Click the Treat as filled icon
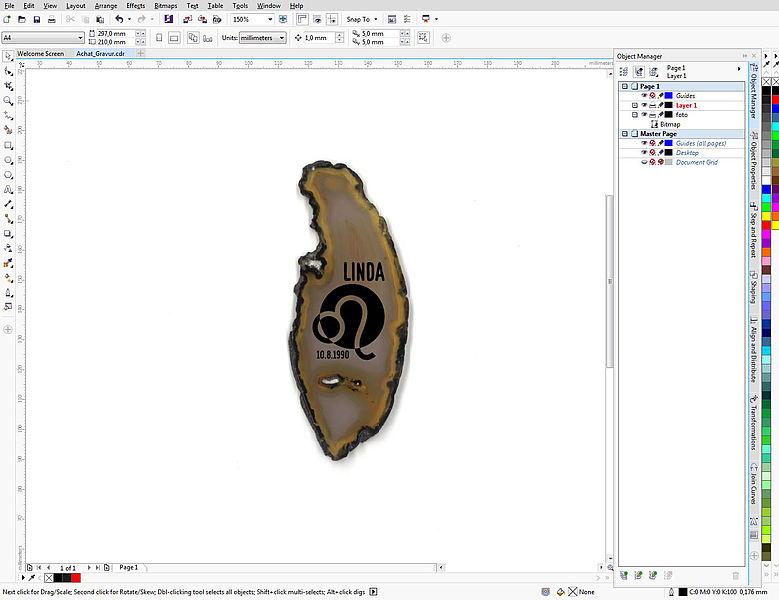 [x=423, y=38]
